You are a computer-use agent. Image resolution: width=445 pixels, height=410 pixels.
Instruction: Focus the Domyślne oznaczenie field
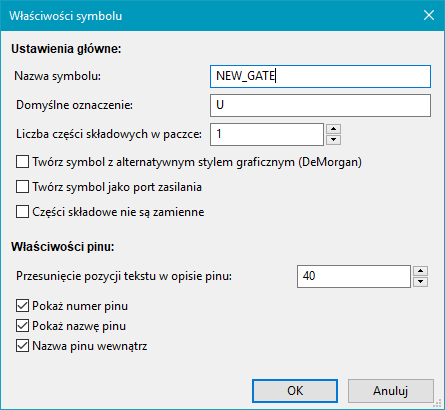pos(320,105)
